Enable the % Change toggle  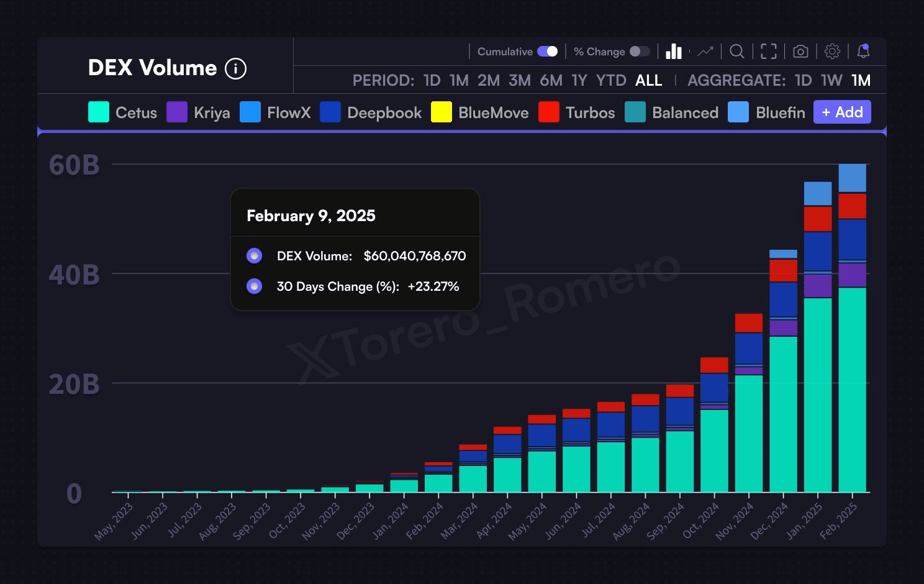(639, 52)
